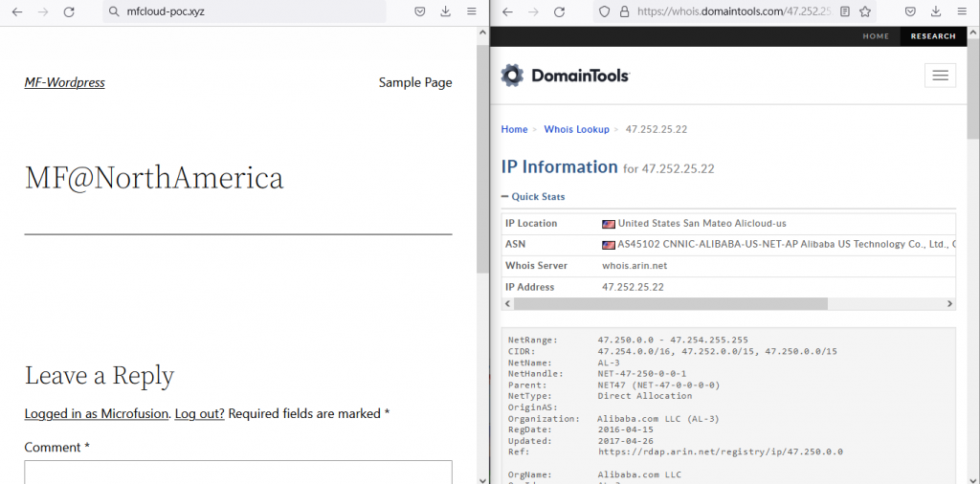
Task: Reload the DomainTools whois page
Action: pos(559,11)
